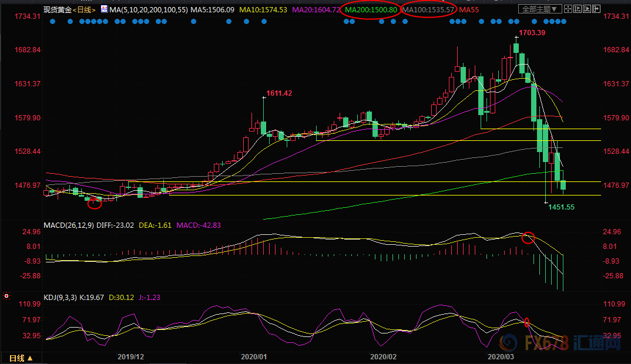The height and width of the screenshot is (364, 631).
Task: Click the jump-to-chart-start icon
Action: pyautogui.click(x=578, y=9)
